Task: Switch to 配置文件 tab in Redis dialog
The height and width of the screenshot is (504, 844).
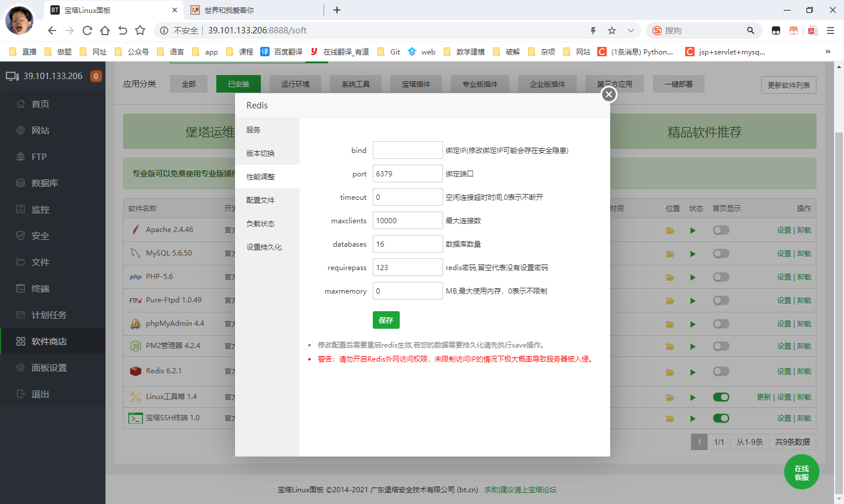Action: tap(261, 200)
